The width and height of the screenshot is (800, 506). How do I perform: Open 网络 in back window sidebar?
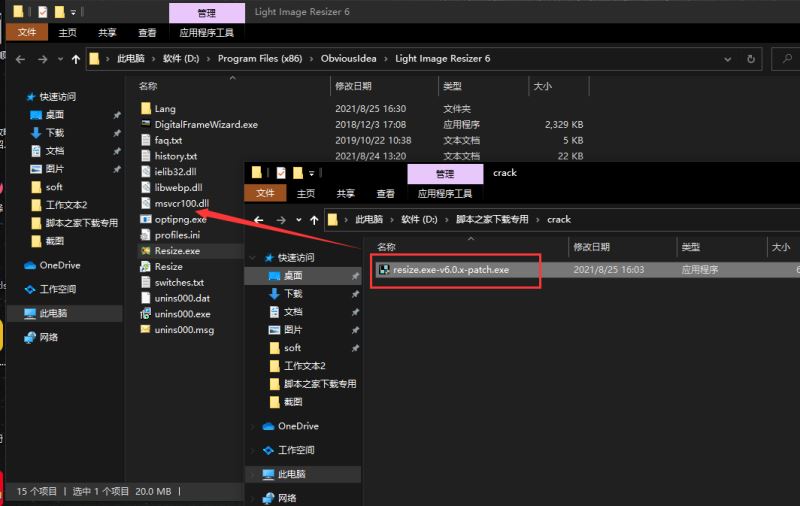point(41,337)
